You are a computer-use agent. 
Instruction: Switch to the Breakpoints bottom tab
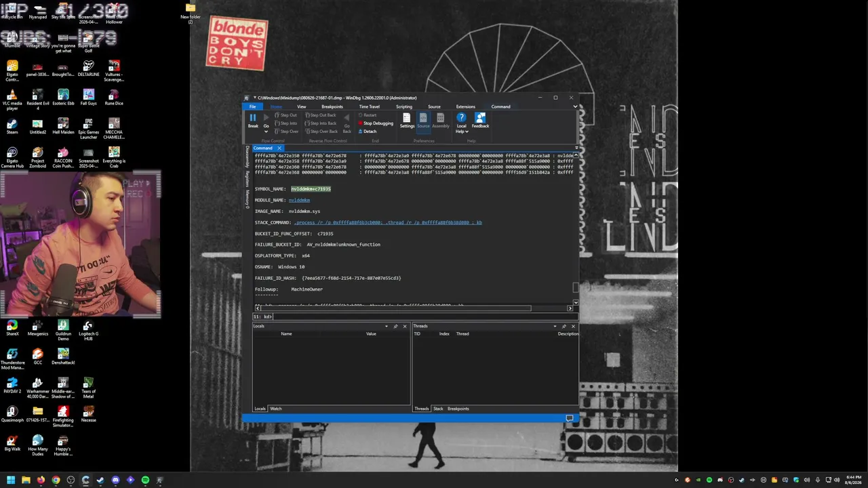458,409
